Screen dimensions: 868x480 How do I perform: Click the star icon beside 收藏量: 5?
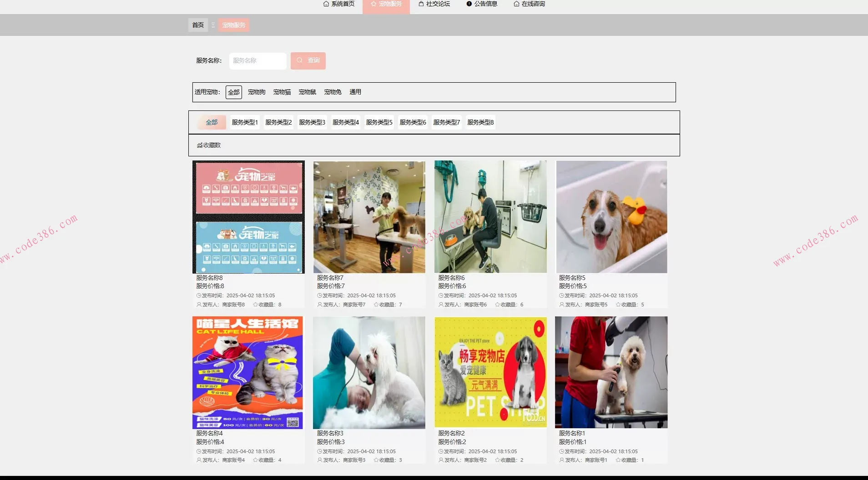[618, 305]
